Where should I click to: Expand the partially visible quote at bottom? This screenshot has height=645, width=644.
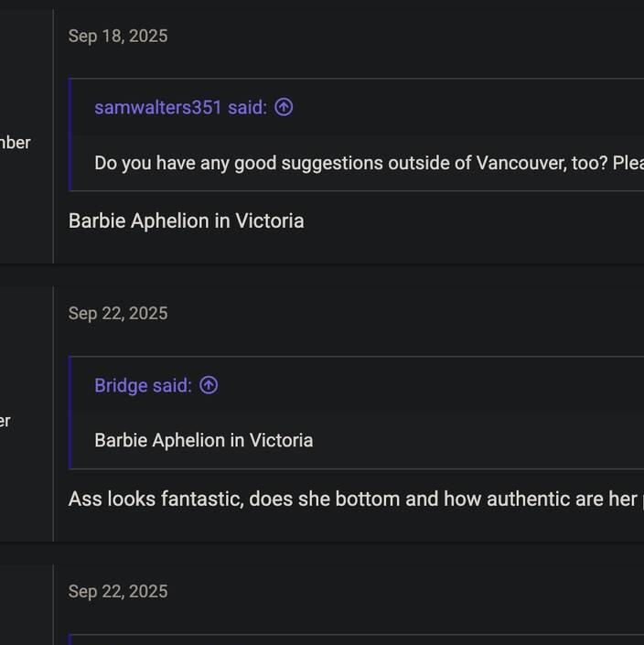(357, 640)
